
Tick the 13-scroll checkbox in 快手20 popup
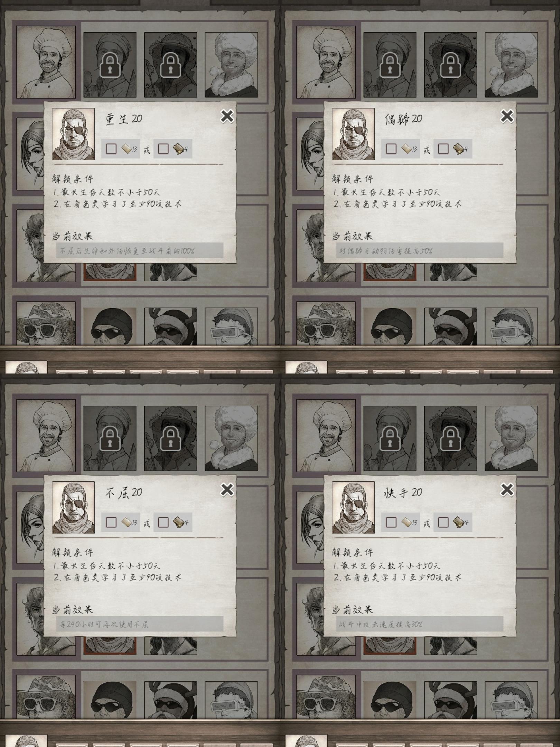point(391,522)
